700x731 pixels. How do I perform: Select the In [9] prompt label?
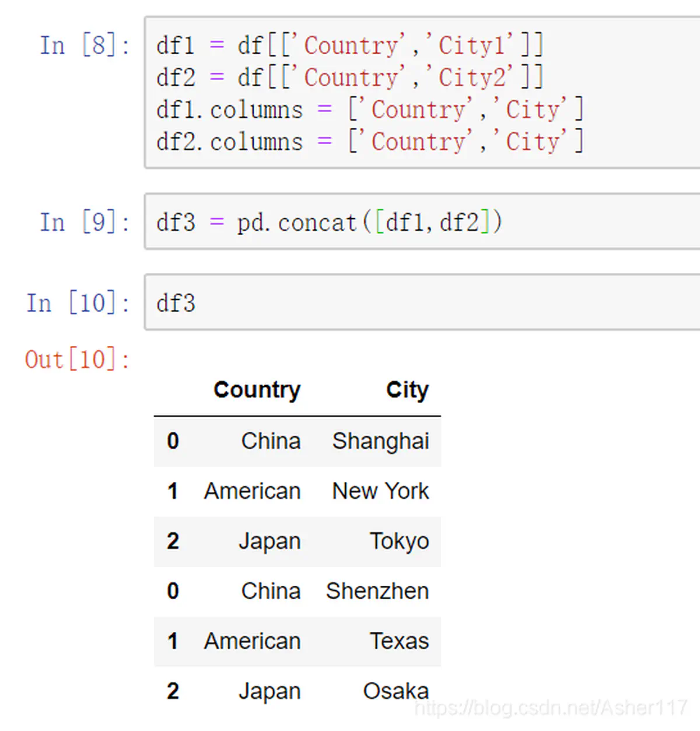tap(85, 222)
